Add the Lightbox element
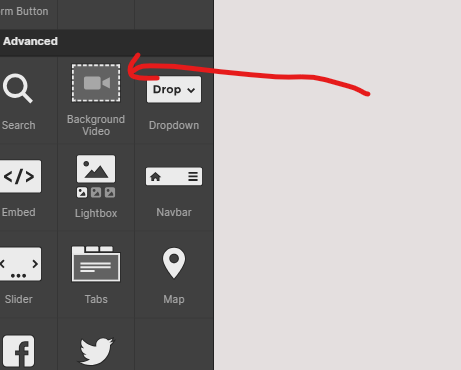Image resolution: width=461 pixels, height=370 pixels. coord(96,187)
